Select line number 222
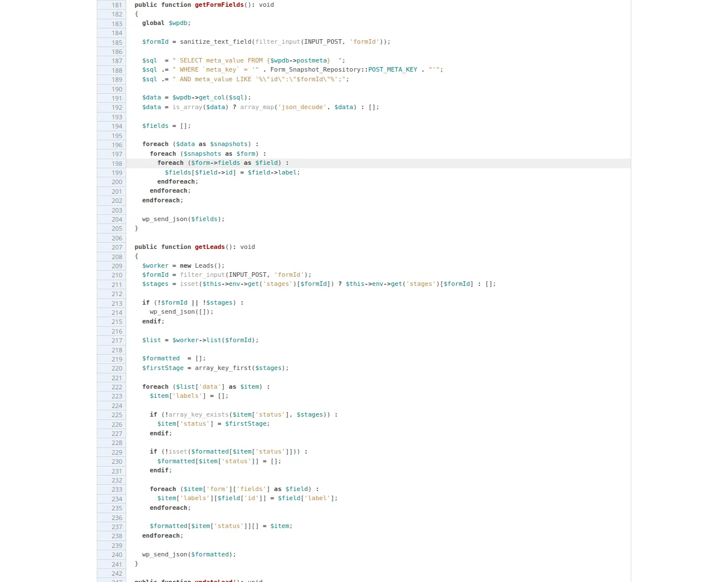This screenshot has width=728, height=582. [x=117, y=387]
